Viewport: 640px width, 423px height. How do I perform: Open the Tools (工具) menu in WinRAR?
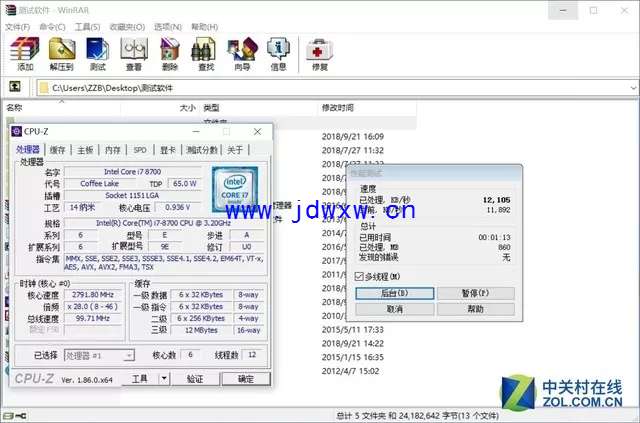(x=87, y=27)
